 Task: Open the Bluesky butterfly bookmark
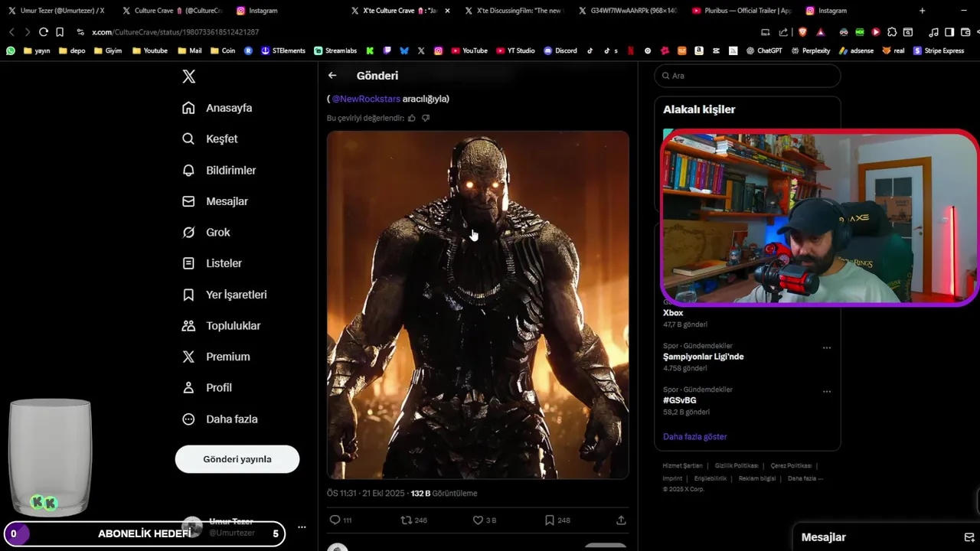pos(403,51)
